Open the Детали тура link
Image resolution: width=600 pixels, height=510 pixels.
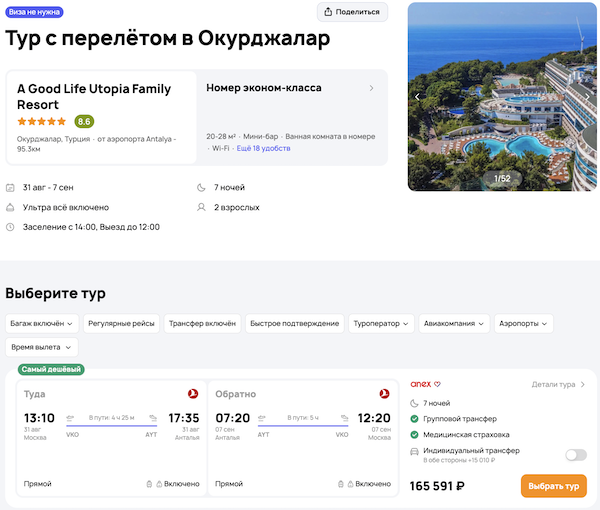558,384
